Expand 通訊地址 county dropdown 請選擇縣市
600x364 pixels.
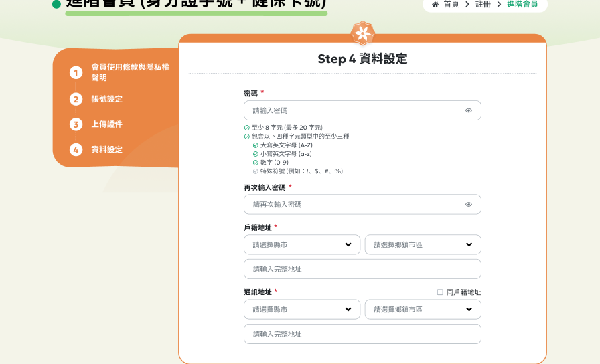pyautogui.click(x=301, y=310)
